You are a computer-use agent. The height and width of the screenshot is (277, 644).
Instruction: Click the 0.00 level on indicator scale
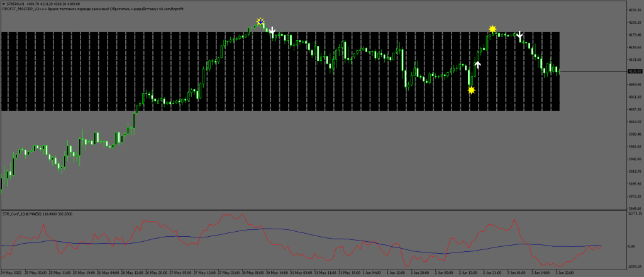(631, 246)
